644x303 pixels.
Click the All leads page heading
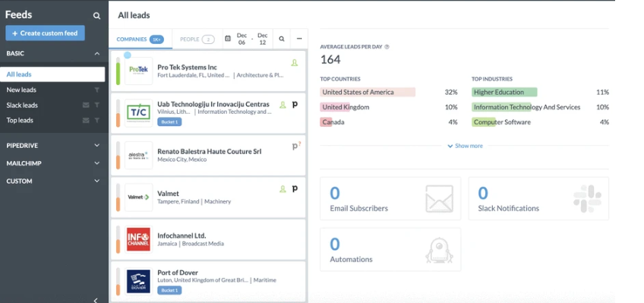(x=134, y=15)
